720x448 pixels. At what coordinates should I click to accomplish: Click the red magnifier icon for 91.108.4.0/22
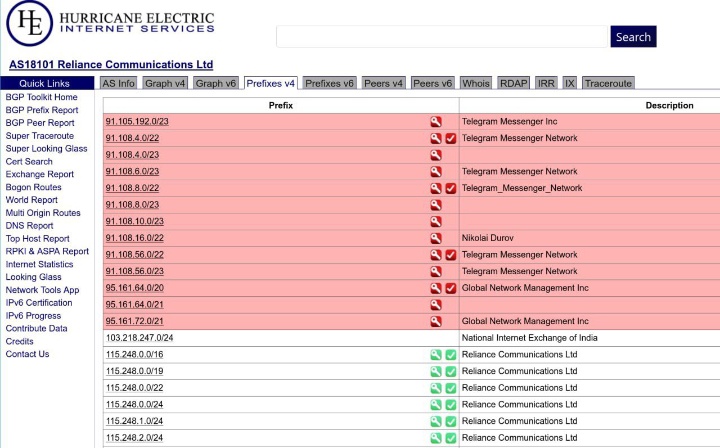coord(436,138)
